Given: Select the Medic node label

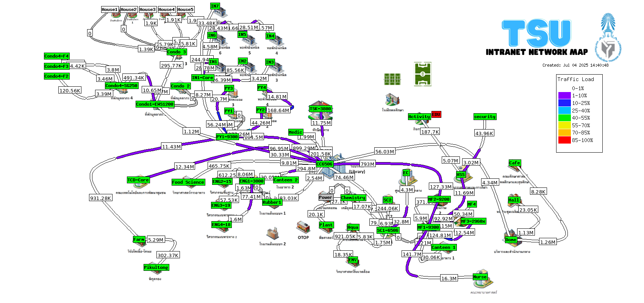Looking at the screenshot, I should (x=295, y=132).
